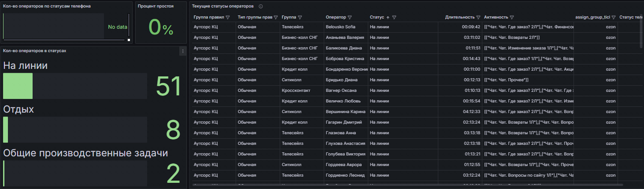
Task: Click the table's horizontal scrollbar
Action: 407,185
